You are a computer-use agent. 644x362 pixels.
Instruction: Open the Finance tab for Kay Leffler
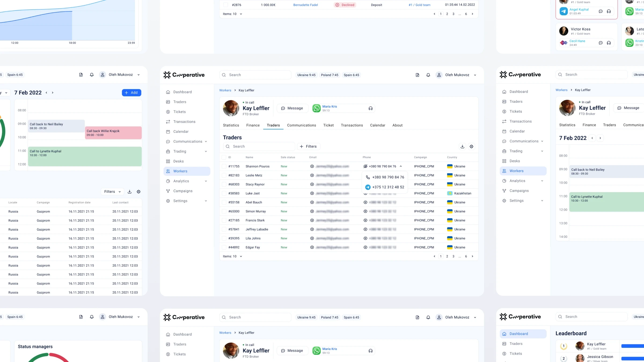[x=253, y=125]
